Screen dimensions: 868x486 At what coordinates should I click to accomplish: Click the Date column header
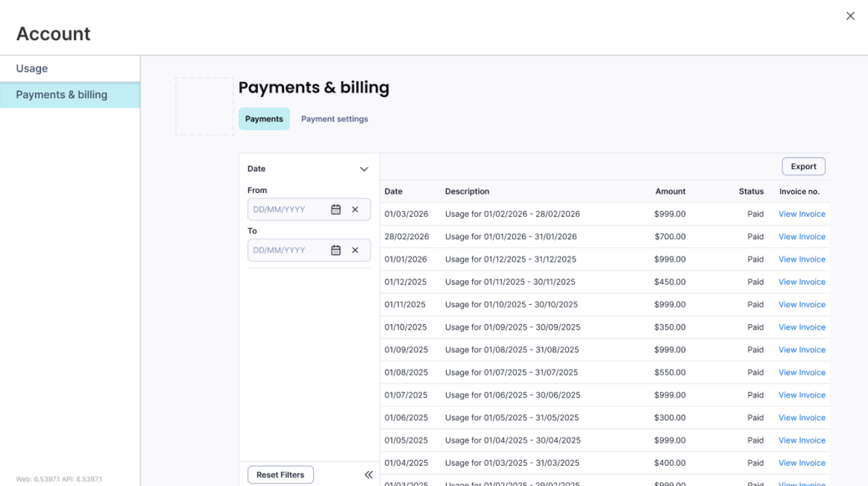[x=393, y=192]
